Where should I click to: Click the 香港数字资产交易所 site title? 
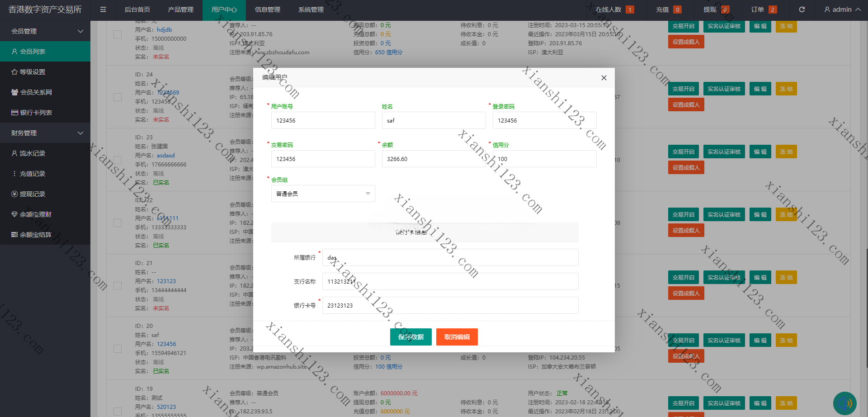(45, 9)
